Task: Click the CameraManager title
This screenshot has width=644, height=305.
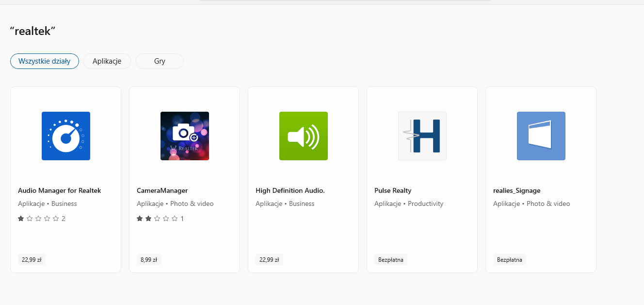Action: coord(162,190)
